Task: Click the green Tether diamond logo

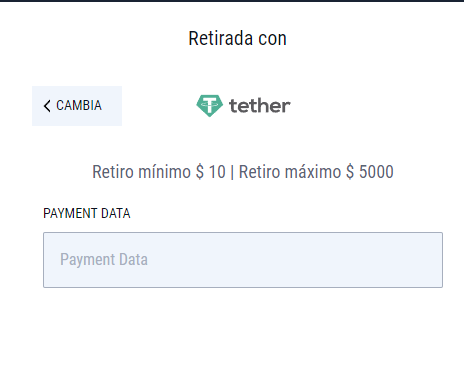Action: pyautogui.click(x=209, y=106)
